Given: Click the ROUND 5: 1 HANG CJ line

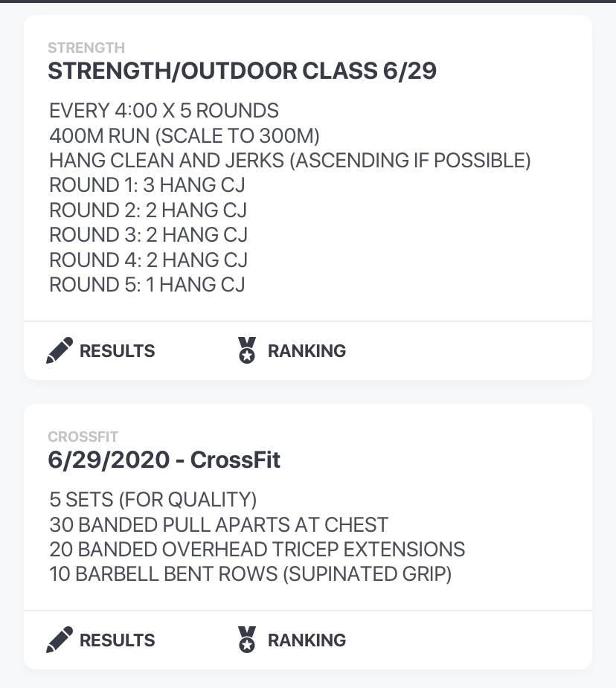Looking at the screenshot, I should [147, 284].
